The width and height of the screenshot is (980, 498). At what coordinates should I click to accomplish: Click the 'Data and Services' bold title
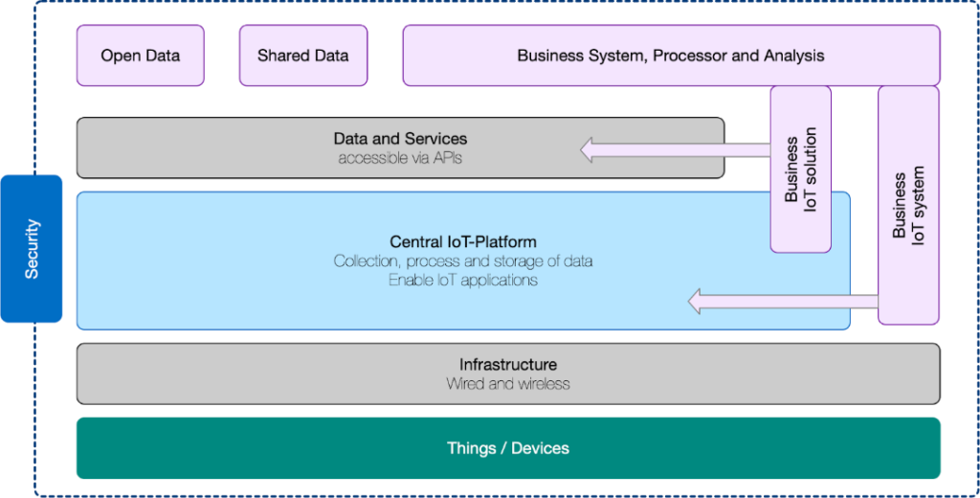(400, 138)
